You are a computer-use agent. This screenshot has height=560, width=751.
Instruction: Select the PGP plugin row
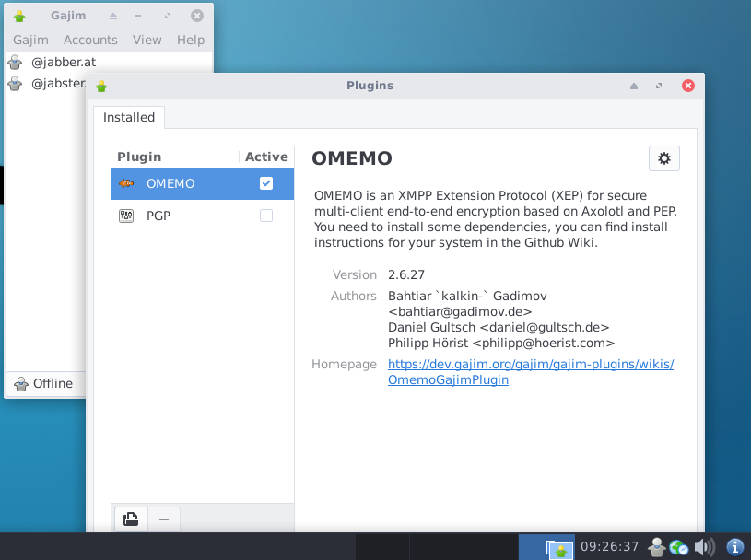pos(203,216)
